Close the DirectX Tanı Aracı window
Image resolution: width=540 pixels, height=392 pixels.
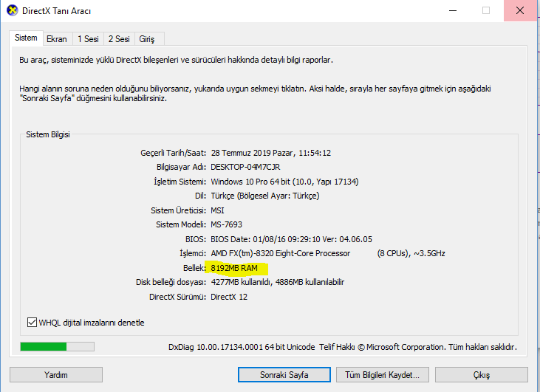(x=520, y=10)
